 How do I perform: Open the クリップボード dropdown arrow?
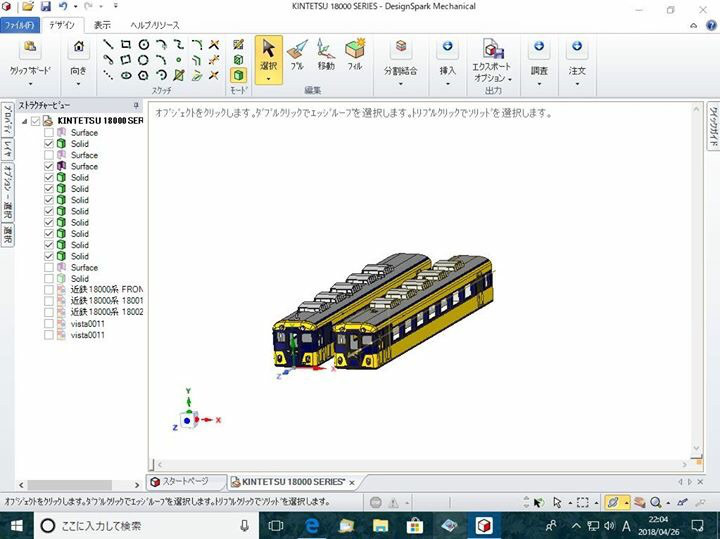click(x=30, y=84)
